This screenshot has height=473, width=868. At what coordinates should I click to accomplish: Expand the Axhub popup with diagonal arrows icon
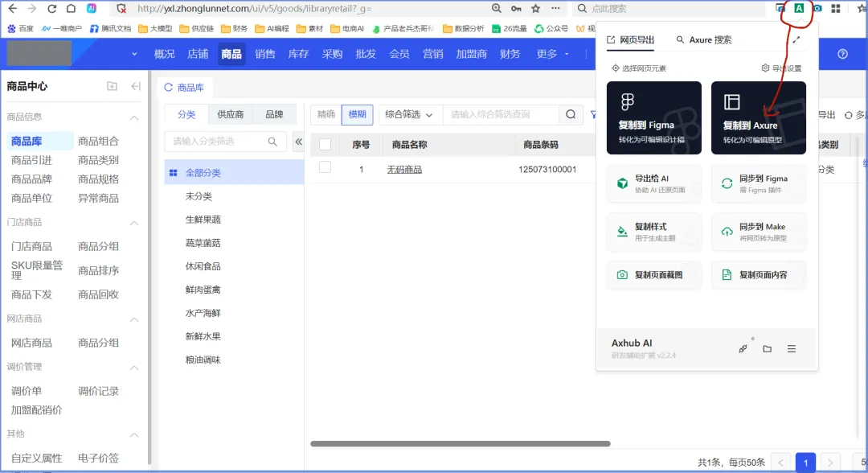796,40
